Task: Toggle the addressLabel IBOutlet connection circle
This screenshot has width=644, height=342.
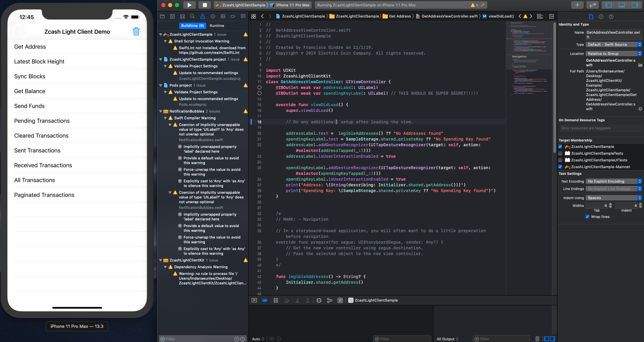Action: pos(259,87)
